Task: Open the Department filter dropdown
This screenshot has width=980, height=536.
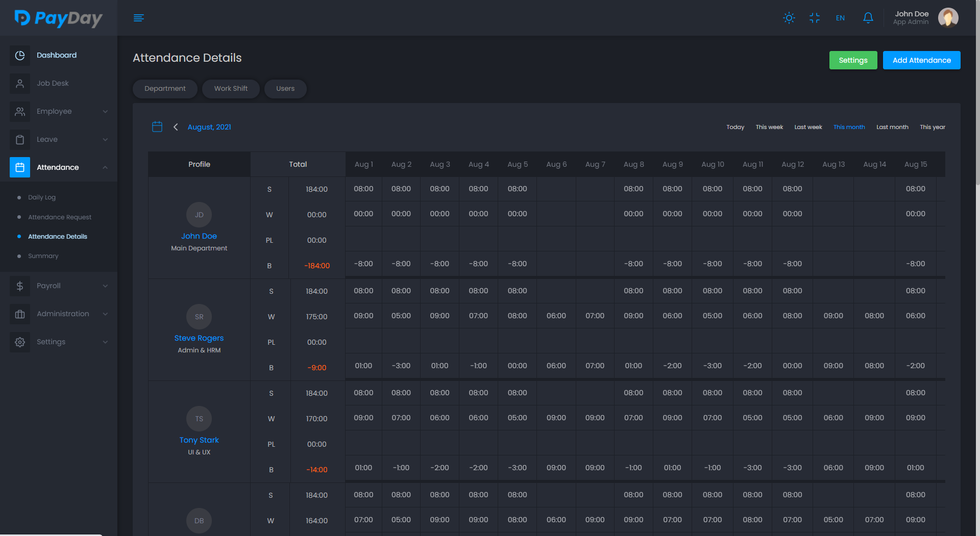Action: click(x=165, y=89)
